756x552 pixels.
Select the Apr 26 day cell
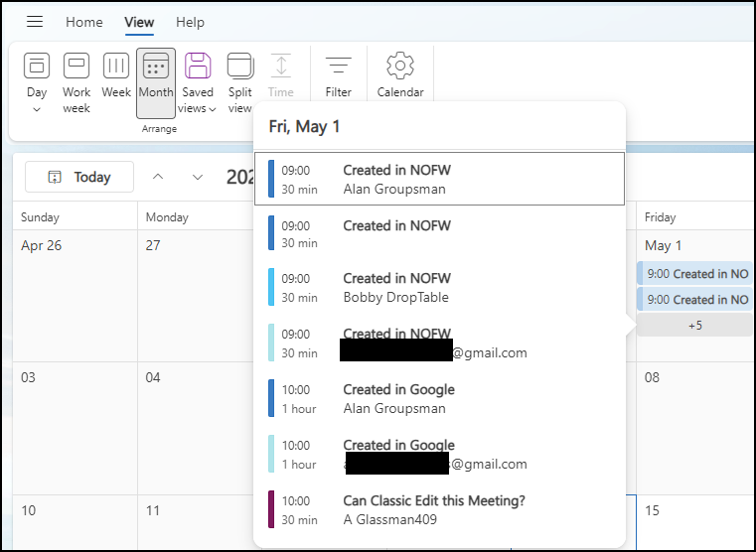coord(75,295)
